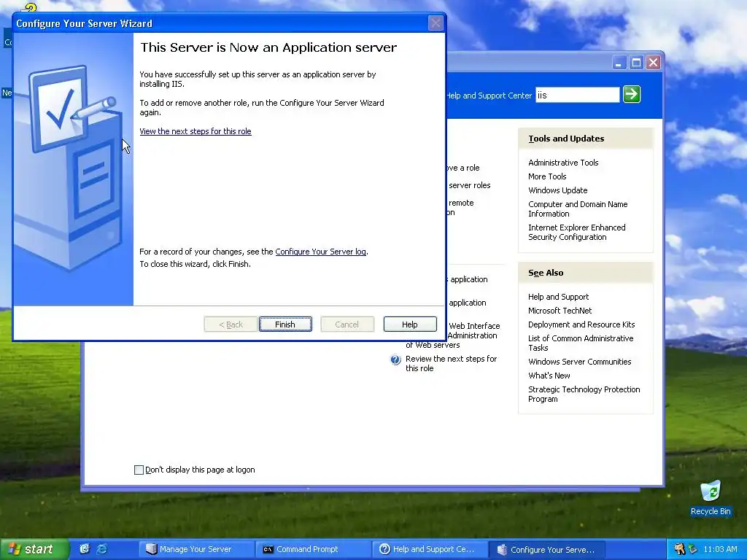This screenshot has height=560, width=747.
Task: Click the Help button in the wizard
Action: tap(410, 324)
